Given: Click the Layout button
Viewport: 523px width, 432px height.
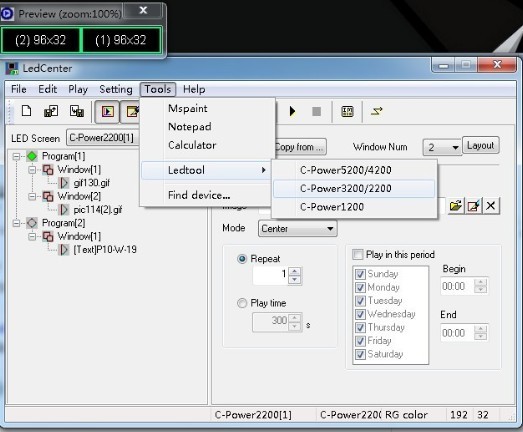Looking at the screenshot, I should click(x=481, y=145).
